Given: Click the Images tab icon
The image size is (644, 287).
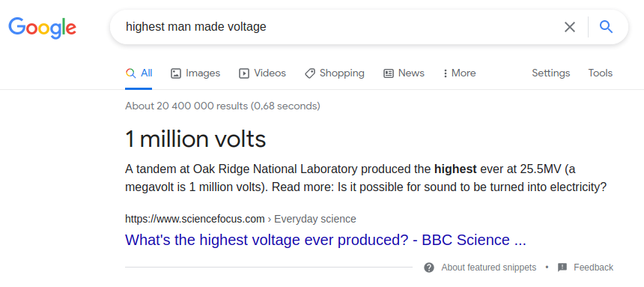Looking at the screenshot, I should (176, 73).
